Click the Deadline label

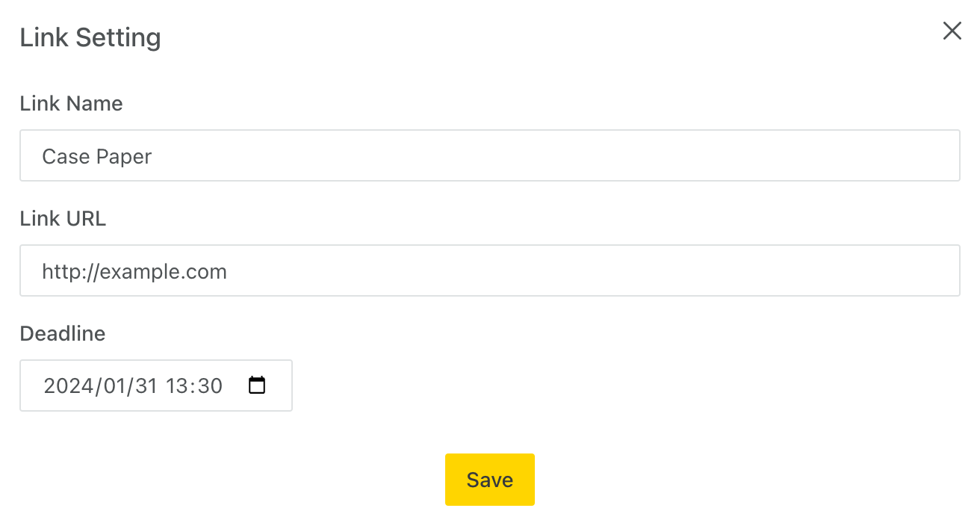click(x=63, y=333)
